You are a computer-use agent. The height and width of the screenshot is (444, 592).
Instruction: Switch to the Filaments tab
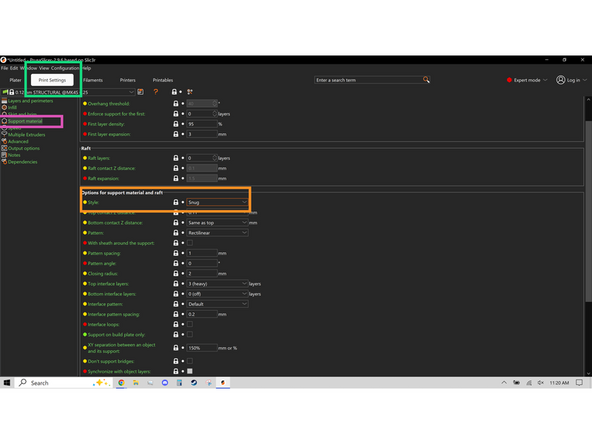93,80
